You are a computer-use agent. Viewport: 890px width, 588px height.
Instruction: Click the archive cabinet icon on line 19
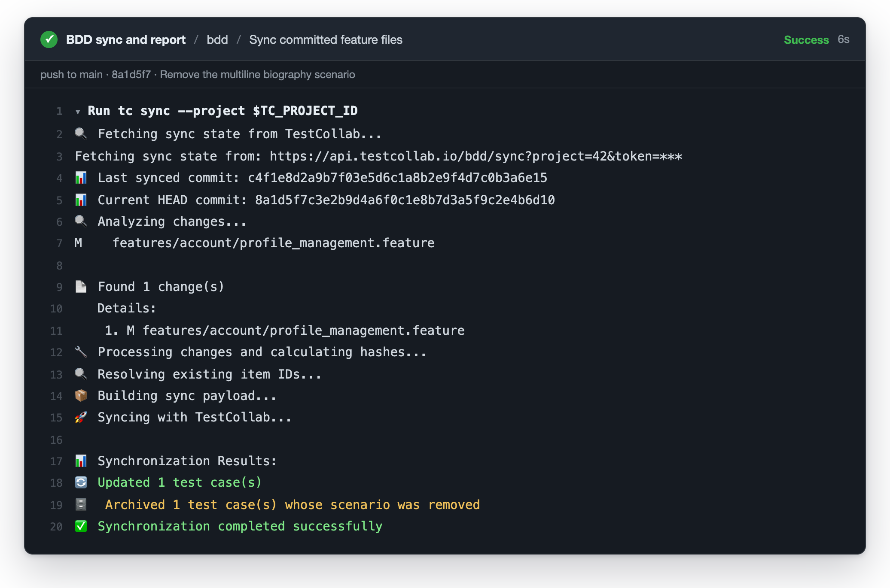(x=81, y=505)
